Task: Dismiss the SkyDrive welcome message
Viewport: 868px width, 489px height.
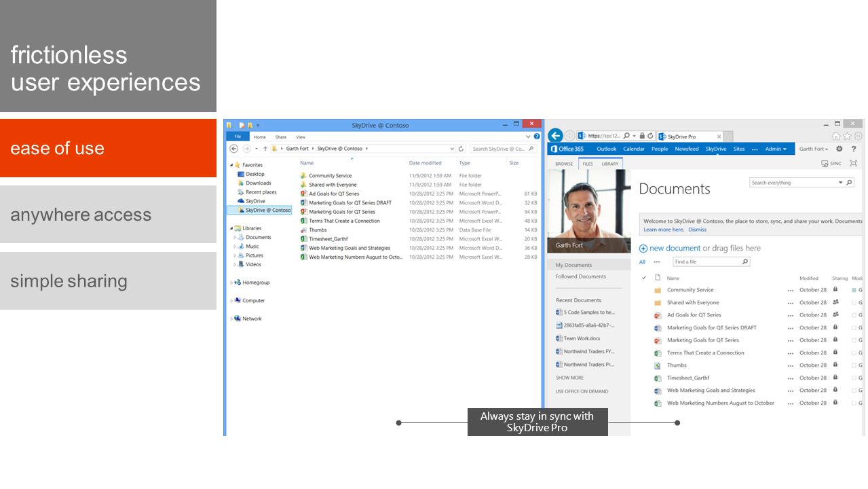Action: tap(698, 230)
